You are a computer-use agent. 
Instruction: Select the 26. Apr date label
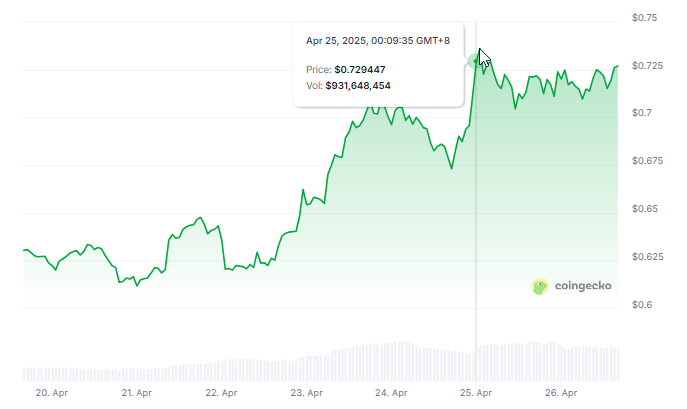coord(561,394)
